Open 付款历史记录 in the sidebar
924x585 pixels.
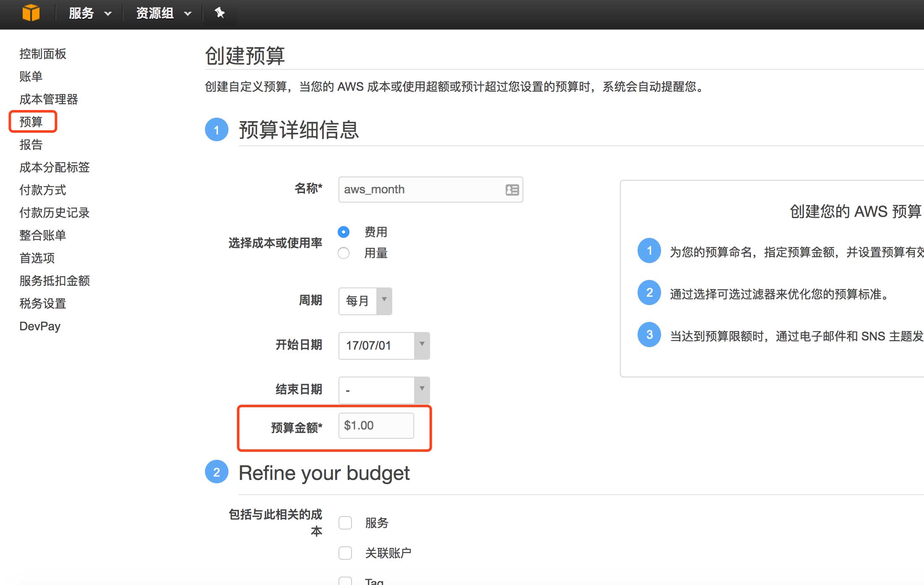pos(55,213)
